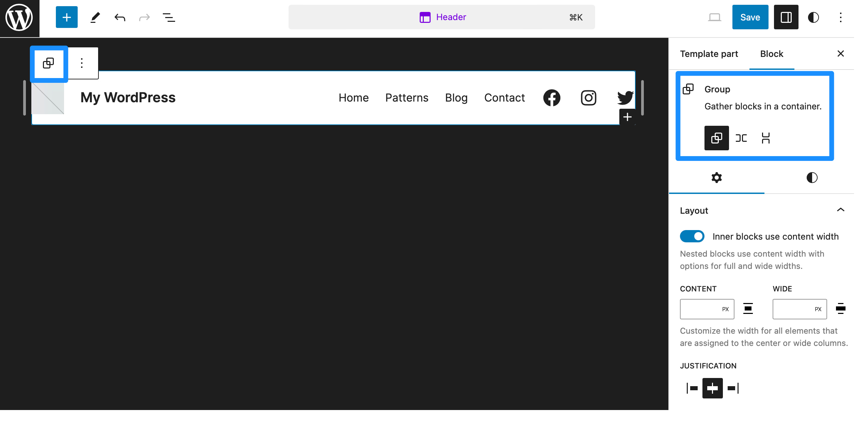Switch to the Template part tab
This screenshot has height=424, width=868.
pos(709,54)
